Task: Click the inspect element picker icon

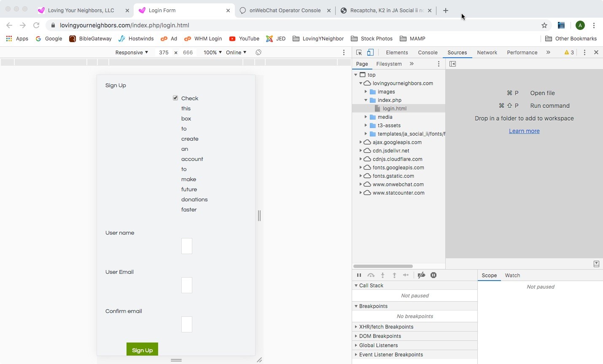Action: pyautogui.click(x=359, y=53)
